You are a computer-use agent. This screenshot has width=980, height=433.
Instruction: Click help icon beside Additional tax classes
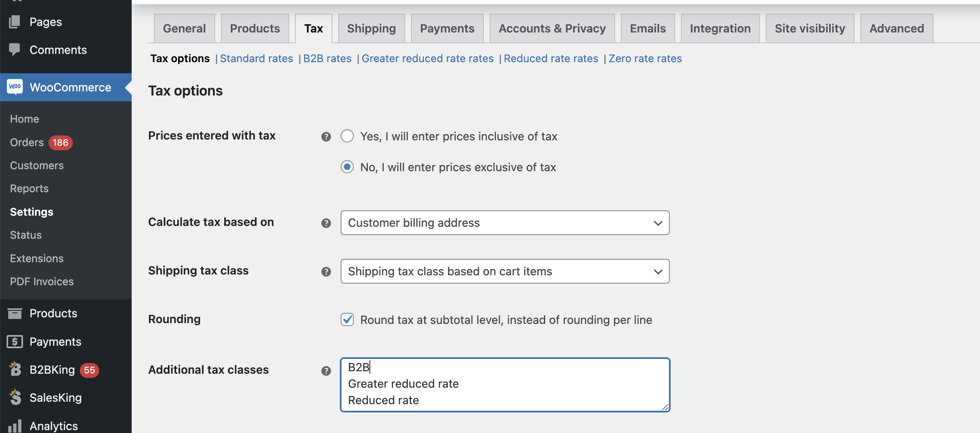pyautogui.click(x=326, y=371)
